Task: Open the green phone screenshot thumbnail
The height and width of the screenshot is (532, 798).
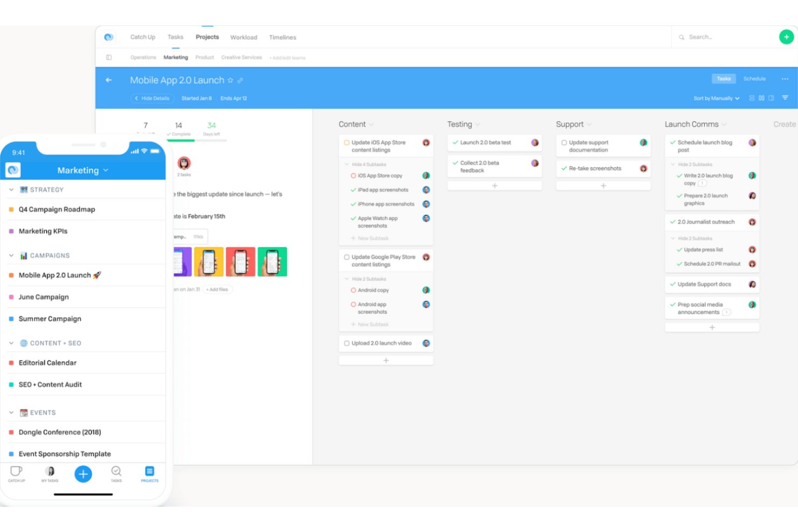Action: (272, 262)
